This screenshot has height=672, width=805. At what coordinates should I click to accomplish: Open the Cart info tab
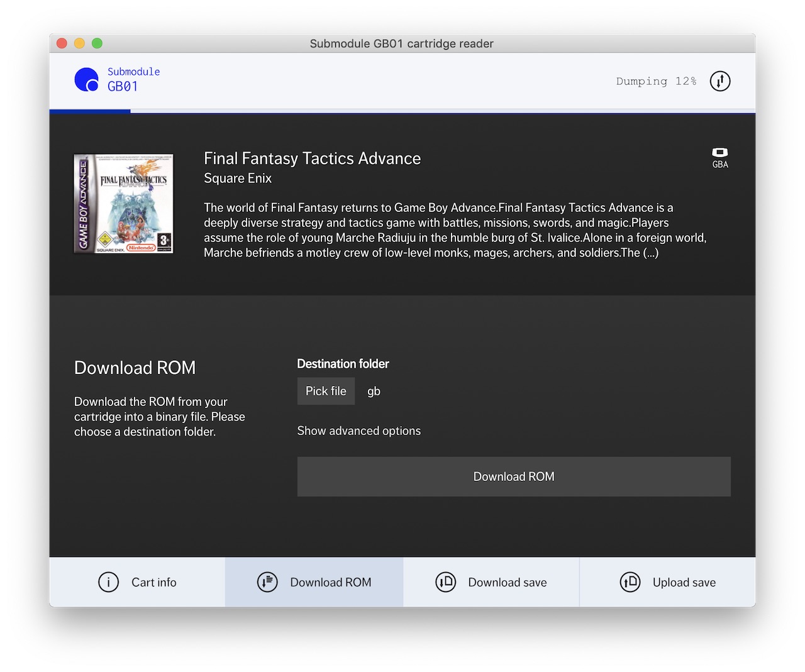click(137, 582)
